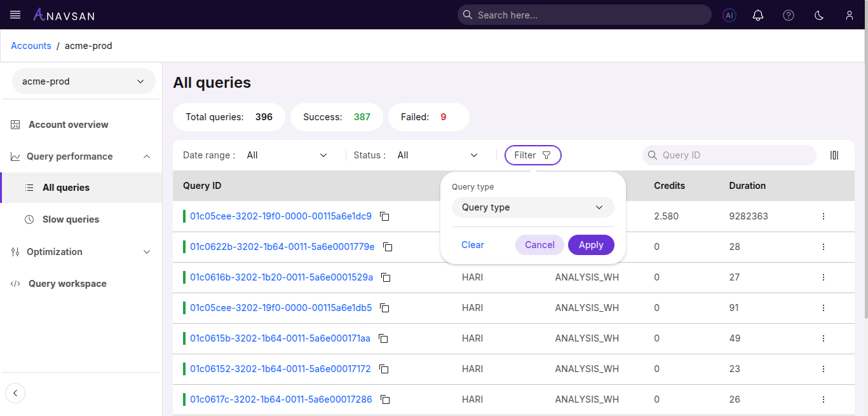
Task: Collapse the sidebar with arrow button
Action: point(15,393)
